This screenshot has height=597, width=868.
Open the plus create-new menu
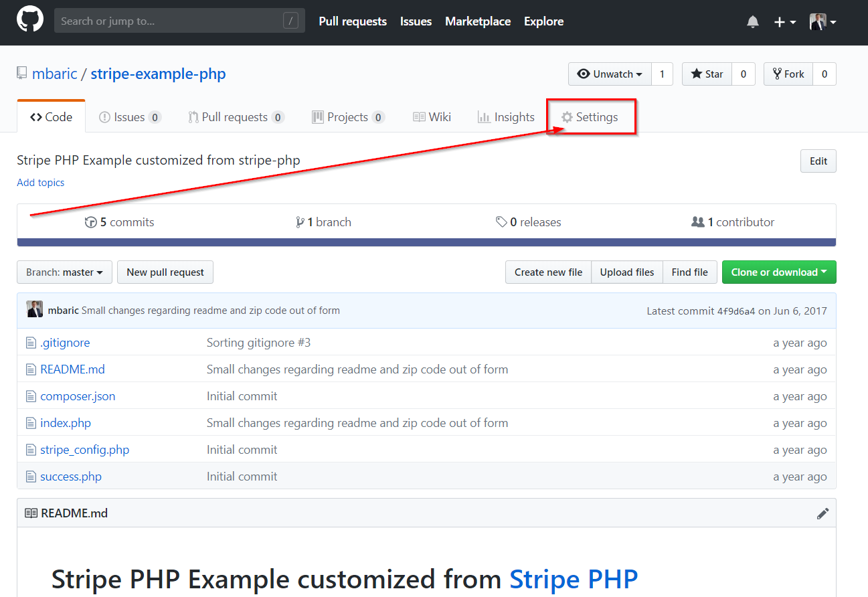pos(784,22)
